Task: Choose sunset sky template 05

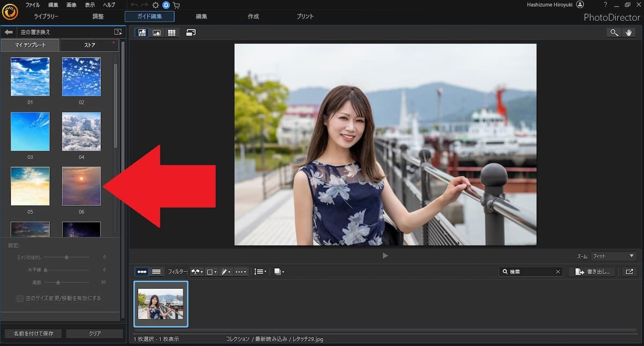Action: click(x=30, y=186)
